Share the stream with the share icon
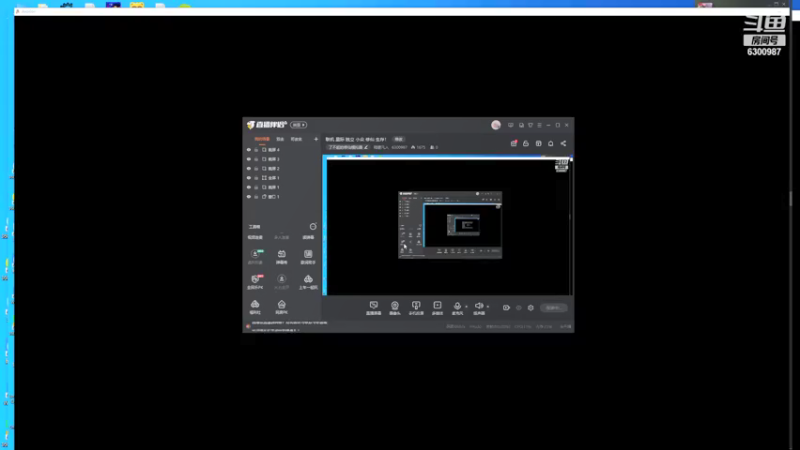This screenshot has width=800, height=450. click(563, 144)
